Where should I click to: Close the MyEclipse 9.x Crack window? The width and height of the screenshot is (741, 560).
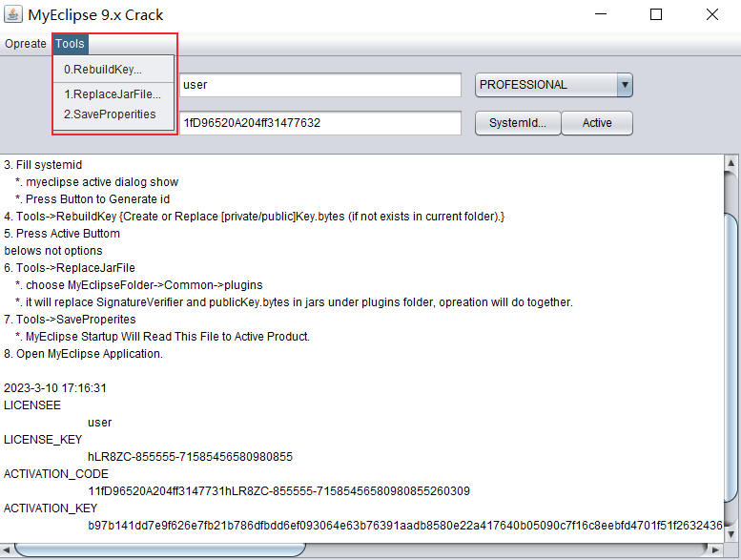(x=712, y=14)
